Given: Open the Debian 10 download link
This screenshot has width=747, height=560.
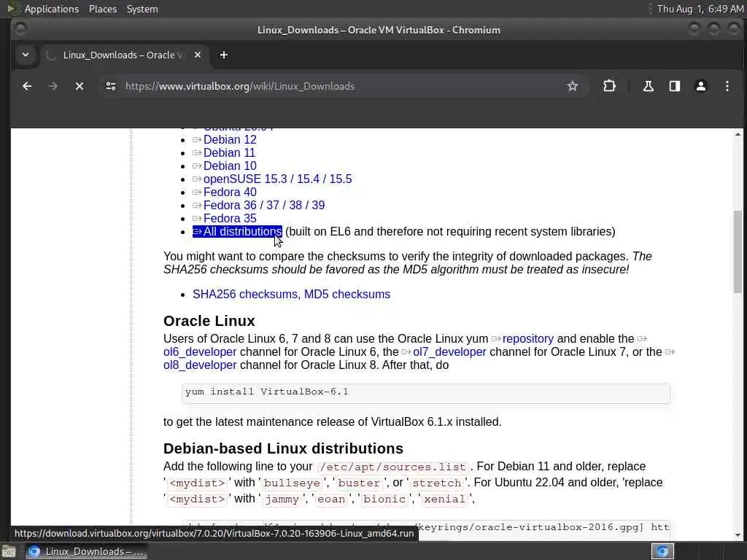Looking at the screenshot, I should click(230, 166).
